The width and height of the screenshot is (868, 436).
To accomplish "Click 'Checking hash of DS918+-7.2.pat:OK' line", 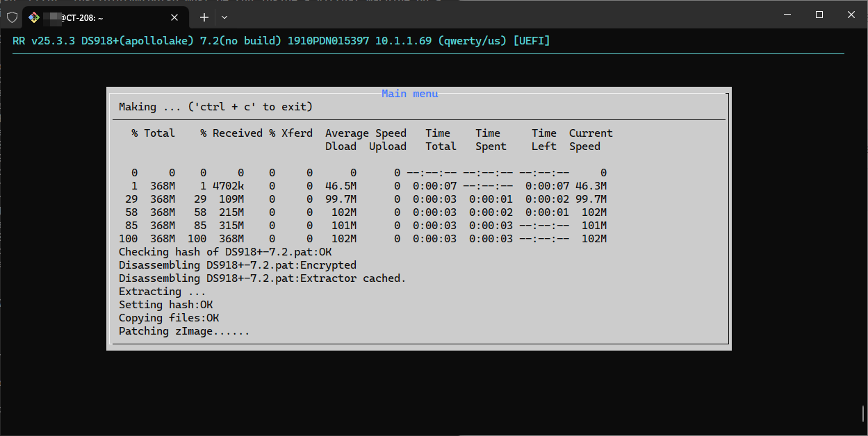I will click(x=225, y=252).
